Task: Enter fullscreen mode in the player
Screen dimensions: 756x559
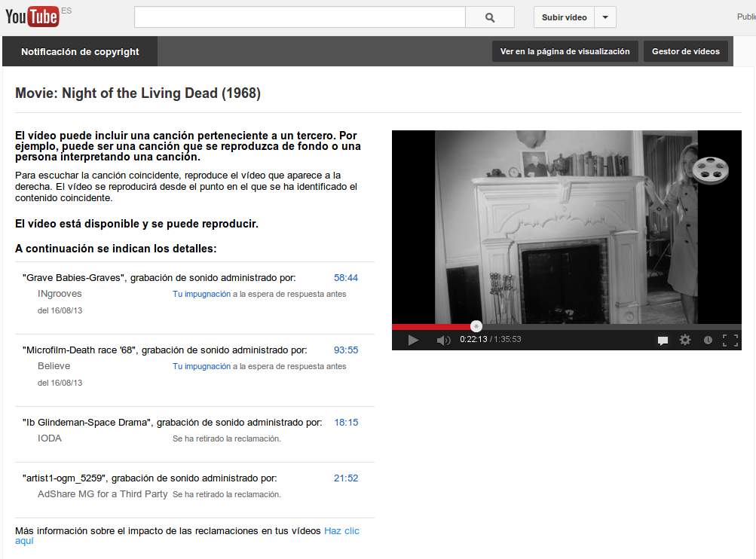Action: pos(730,340)
